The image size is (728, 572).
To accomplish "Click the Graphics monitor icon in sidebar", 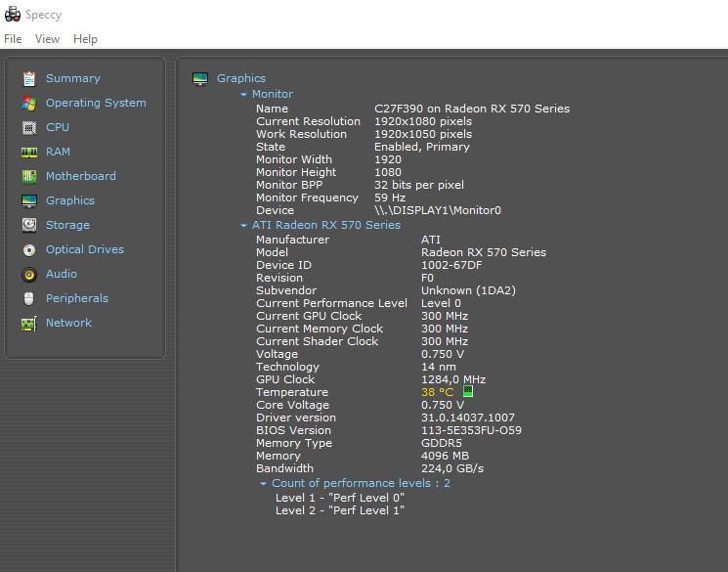I will 29,200.
